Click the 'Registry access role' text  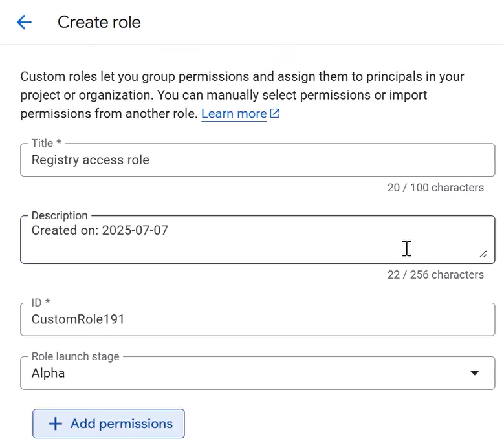click(x=90, y=160)
